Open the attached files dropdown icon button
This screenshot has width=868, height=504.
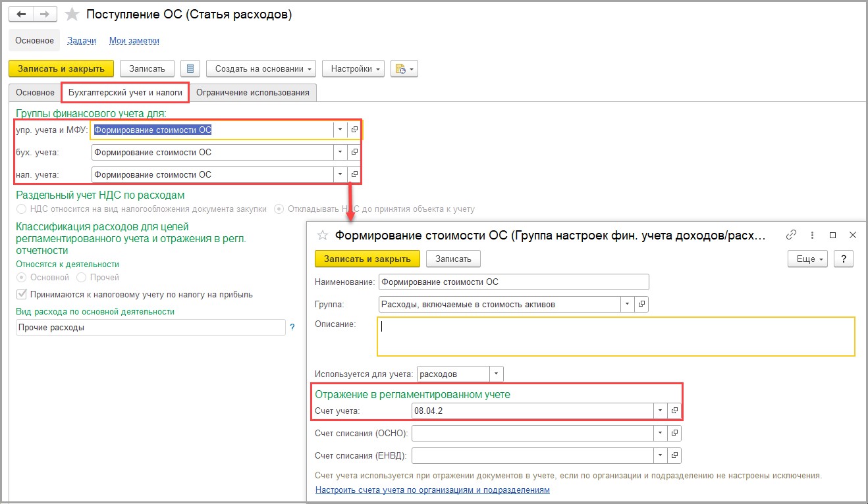click(404, 68)
